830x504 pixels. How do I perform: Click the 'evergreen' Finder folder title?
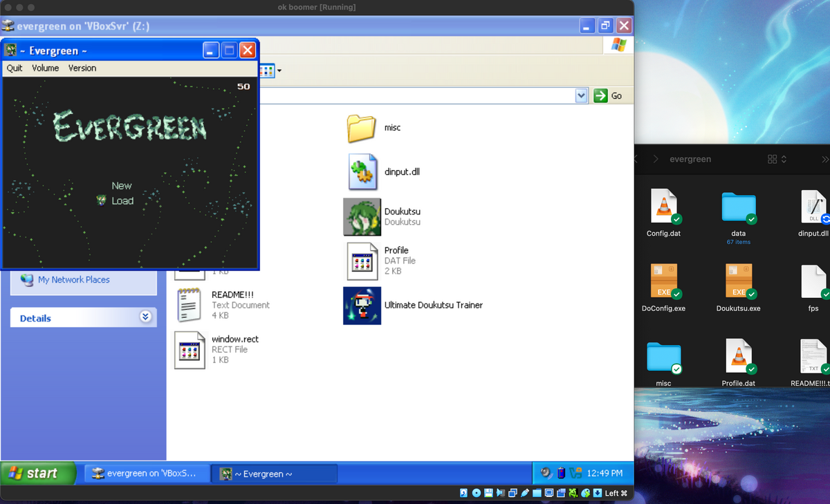coord(690,159)
